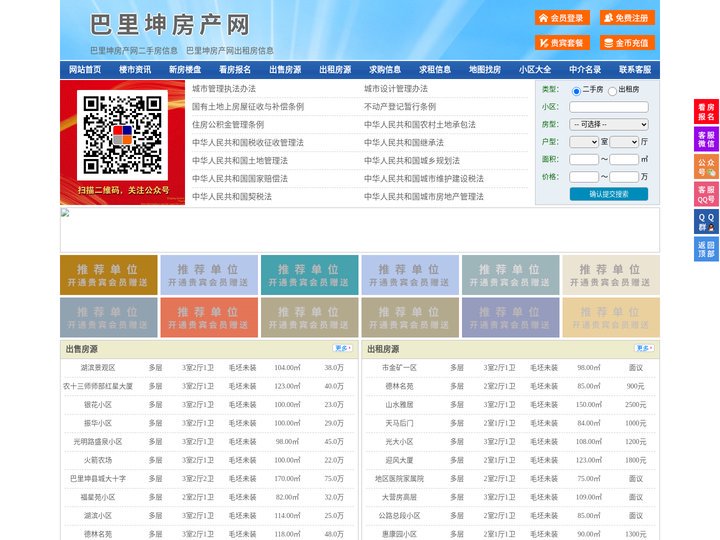Click the 返回顶部 back-to-top icon
720x540 pixels.
coord(706,249)
